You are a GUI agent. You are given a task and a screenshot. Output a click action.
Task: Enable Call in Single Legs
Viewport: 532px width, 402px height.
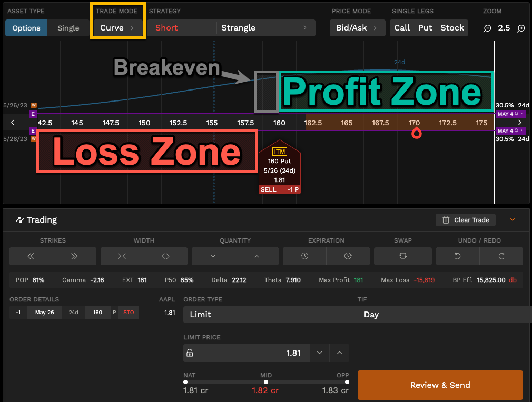402,28
